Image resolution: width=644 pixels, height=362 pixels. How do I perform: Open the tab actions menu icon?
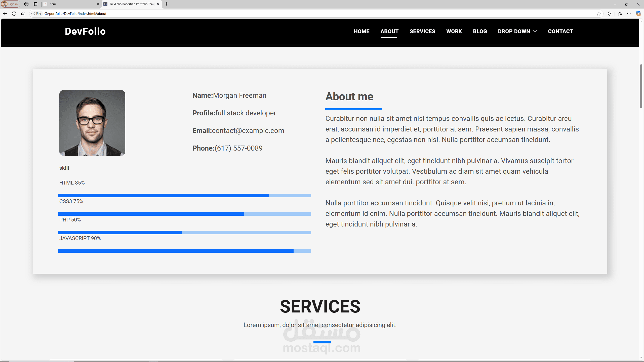pos(35,4)
